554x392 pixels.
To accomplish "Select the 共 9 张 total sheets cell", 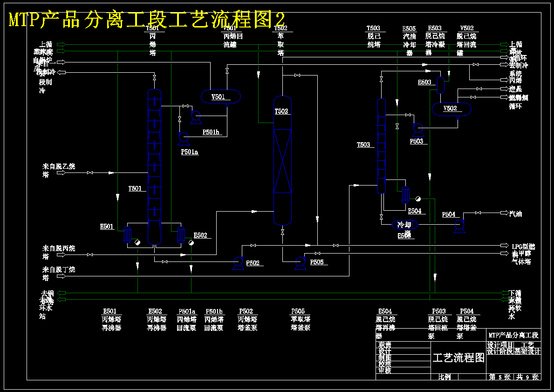I will click(527, 377).
